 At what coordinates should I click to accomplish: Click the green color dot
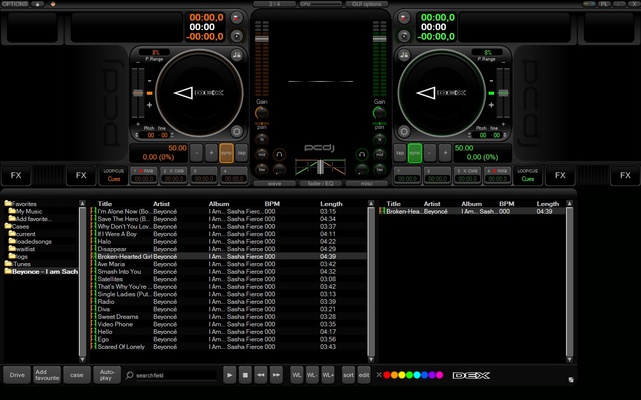click(x=409, y=375)
